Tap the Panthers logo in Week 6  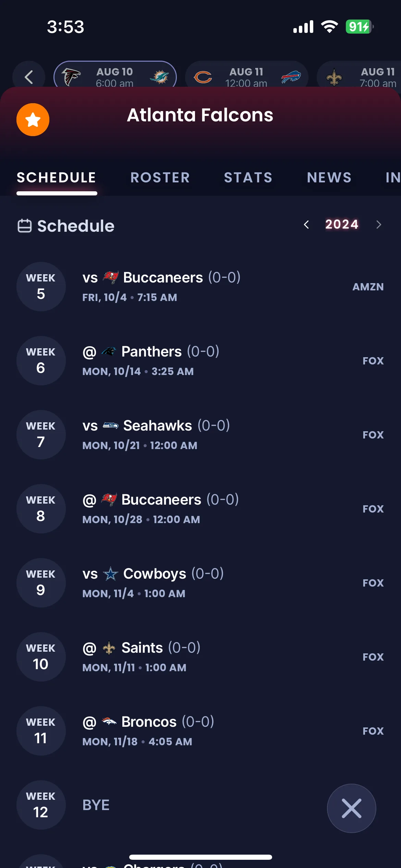109,351
